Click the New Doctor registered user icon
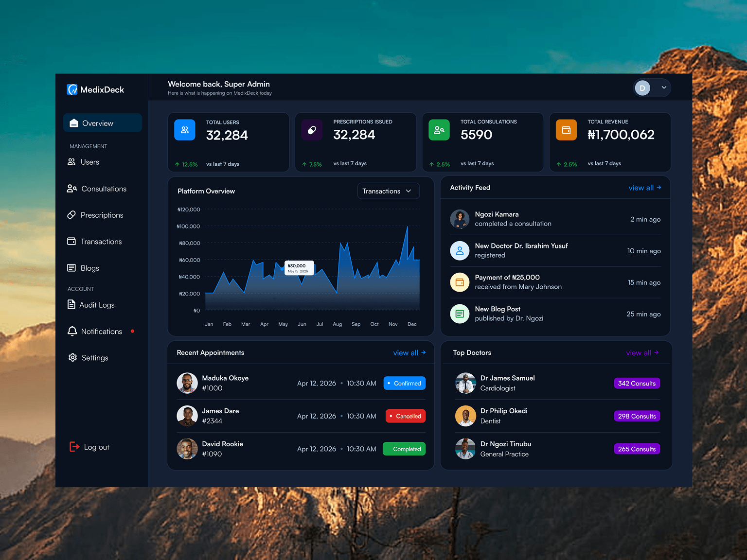Screen dimensions: 747x560 pyautogui.click(x=460, y=251)
